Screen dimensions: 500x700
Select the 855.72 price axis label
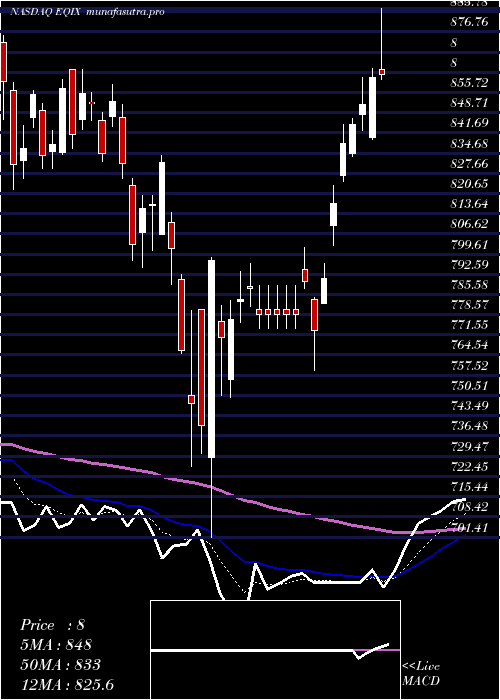click(469, 83)
